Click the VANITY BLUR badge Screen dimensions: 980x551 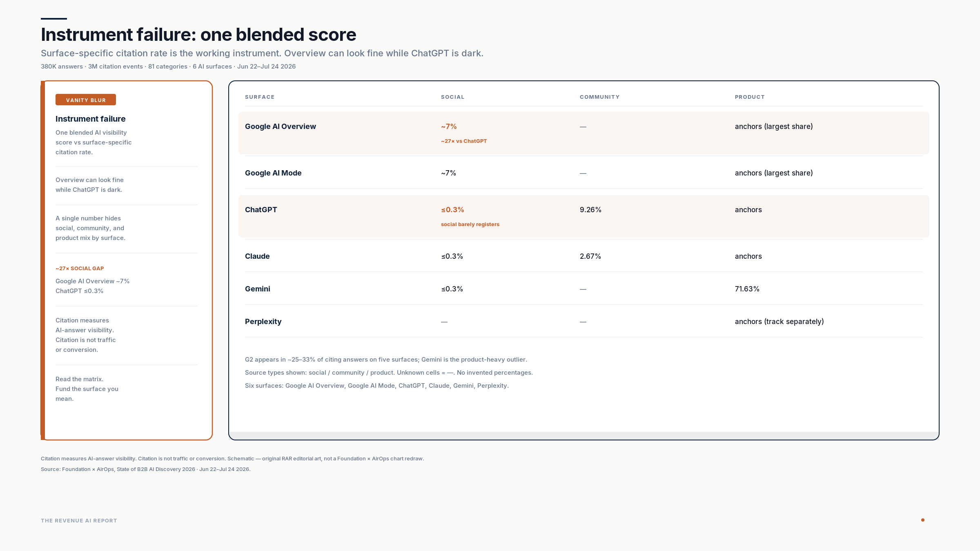click(86, 100)
